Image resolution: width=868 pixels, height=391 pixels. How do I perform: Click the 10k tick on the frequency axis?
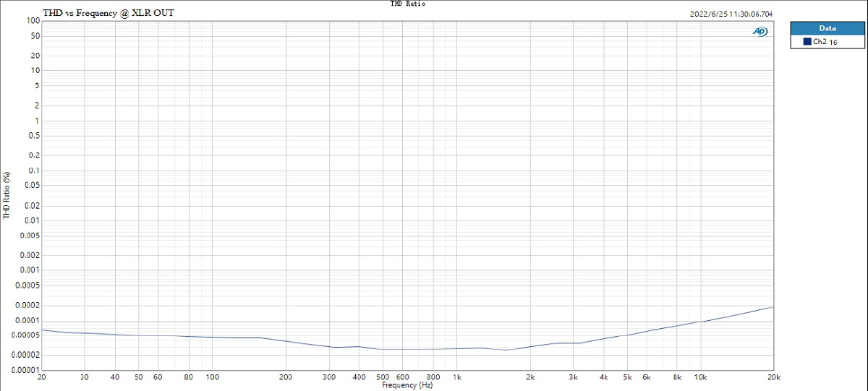pyautogui.click(x=700, y=377)
